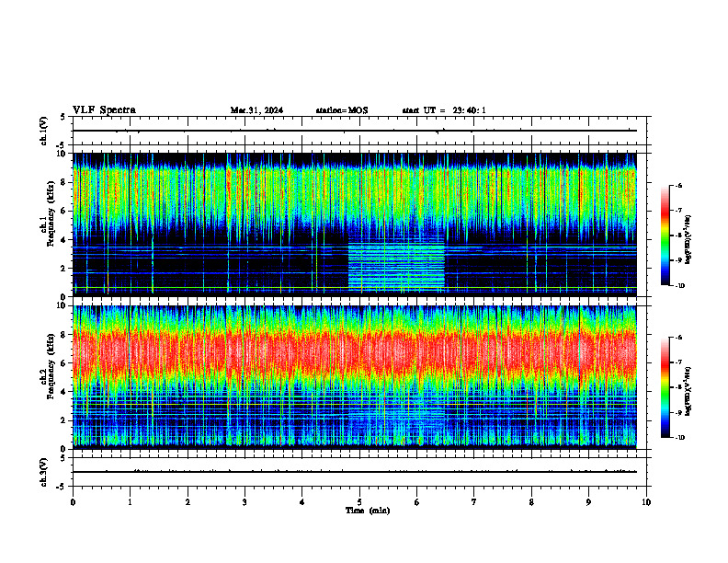
Task: Click the ch.2 'Frequency (kHz)' axis label
Action: [51, 365]
